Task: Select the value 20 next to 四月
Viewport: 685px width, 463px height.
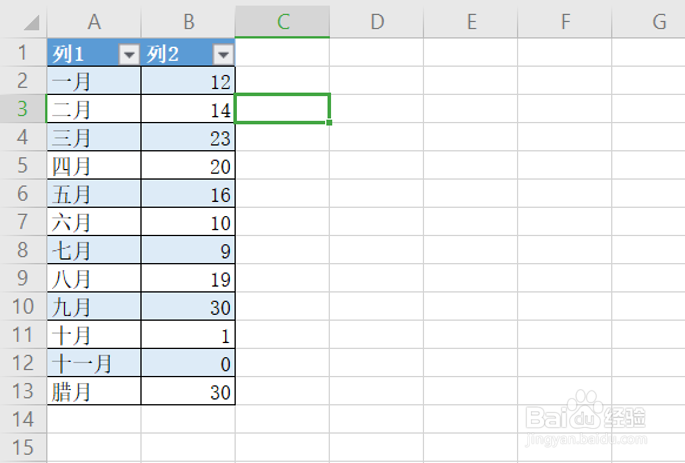Action: point(188,166)
